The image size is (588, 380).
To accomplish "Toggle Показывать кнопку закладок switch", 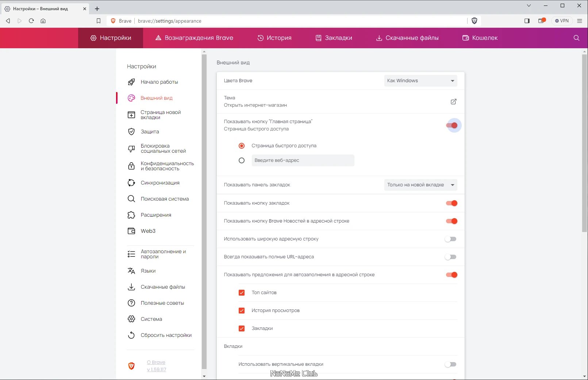I will [452, 203].
